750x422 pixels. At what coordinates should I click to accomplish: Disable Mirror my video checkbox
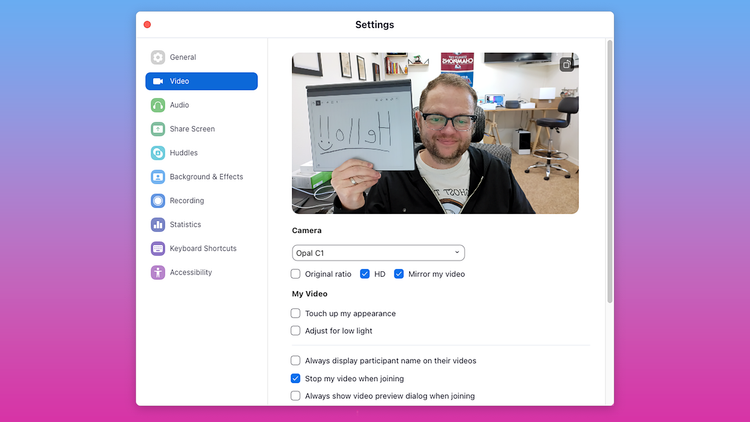[399, 274]
